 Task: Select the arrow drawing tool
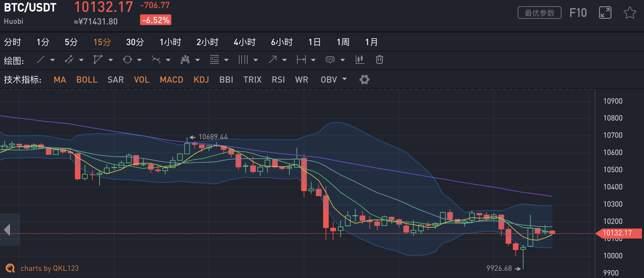[x=273, y=59]
